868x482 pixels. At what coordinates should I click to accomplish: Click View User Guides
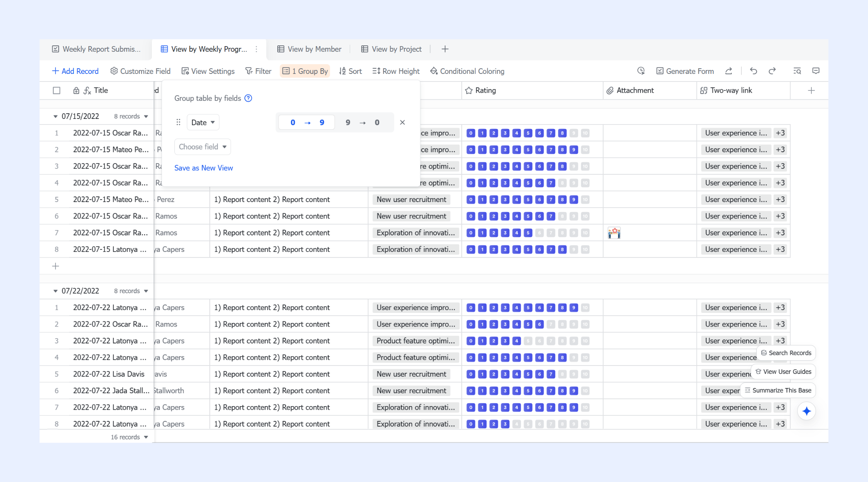coord(783,372)
